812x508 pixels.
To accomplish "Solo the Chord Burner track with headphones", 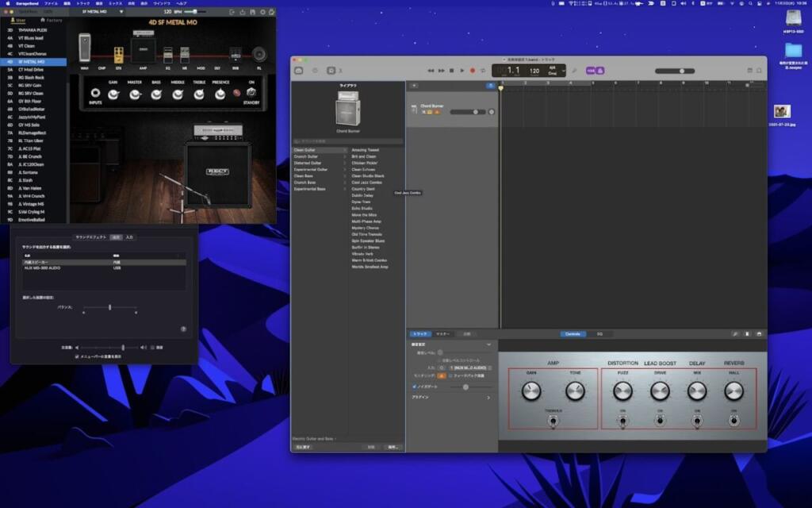I will [430, 112].
